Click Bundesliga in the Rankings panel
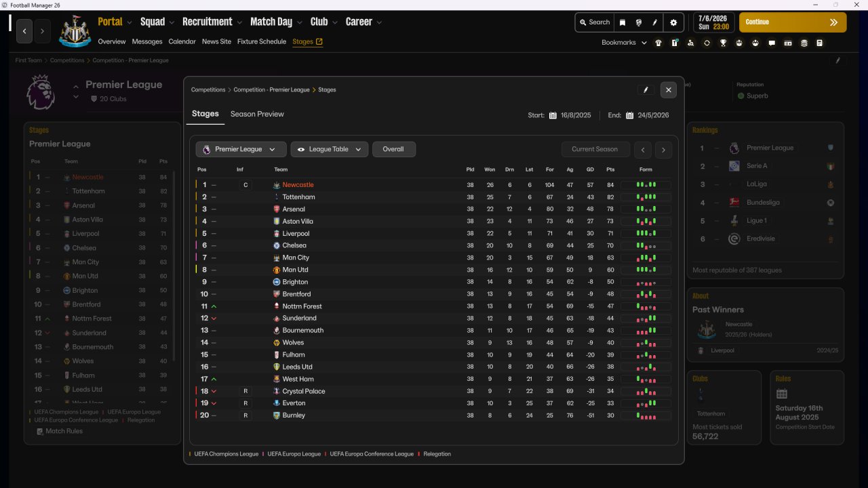868x488 pixels. point(762,203)
